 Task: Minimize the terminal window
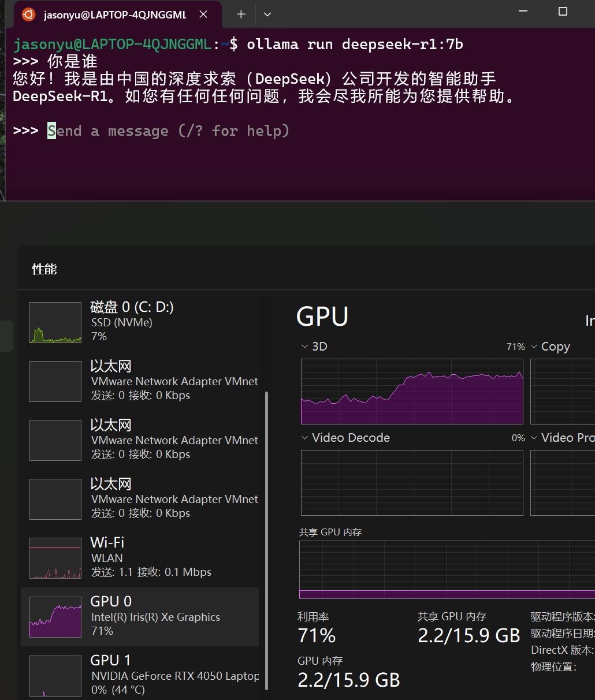tap(523, 12)
